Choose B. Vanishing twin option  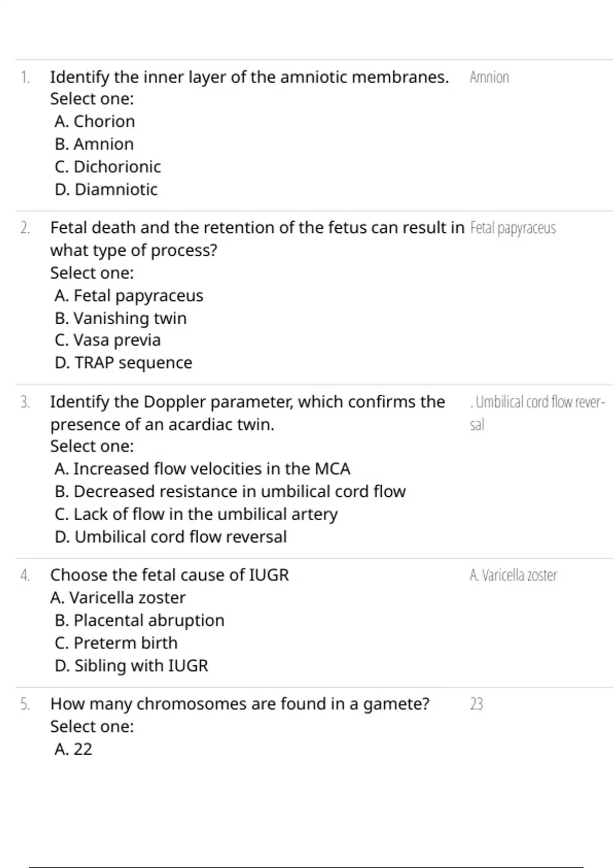[121, 318]
